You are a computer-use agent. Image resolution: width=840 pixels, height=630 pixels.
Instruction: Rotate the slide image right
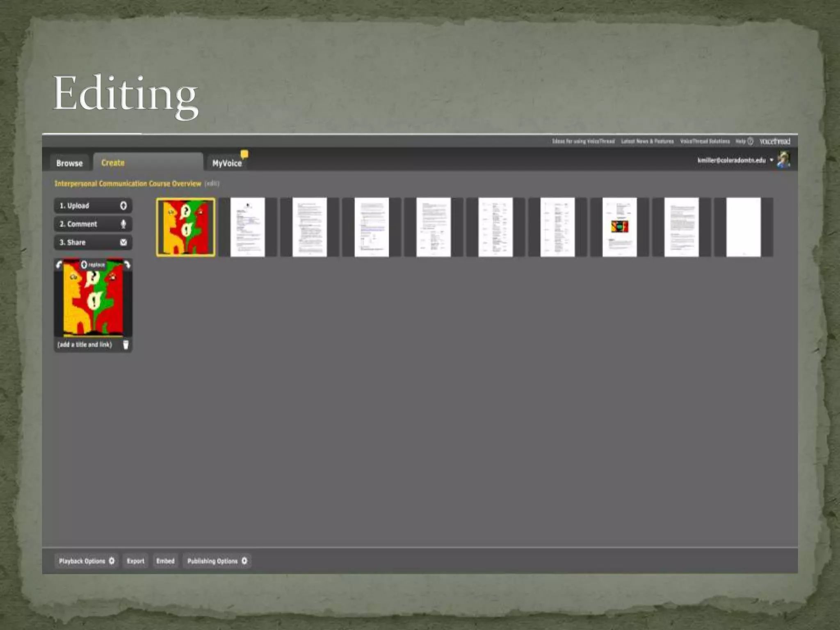[128, 265]
